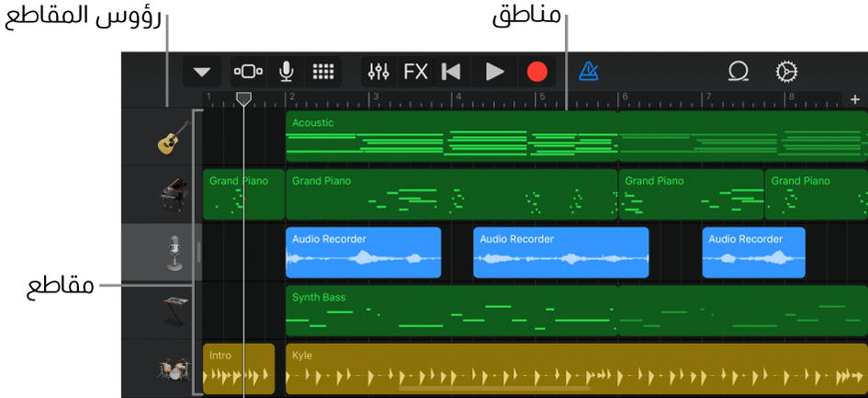This screenshot has height=398, width=868.
Task: Select the Drums track header icon
Action: pos(173,370)
